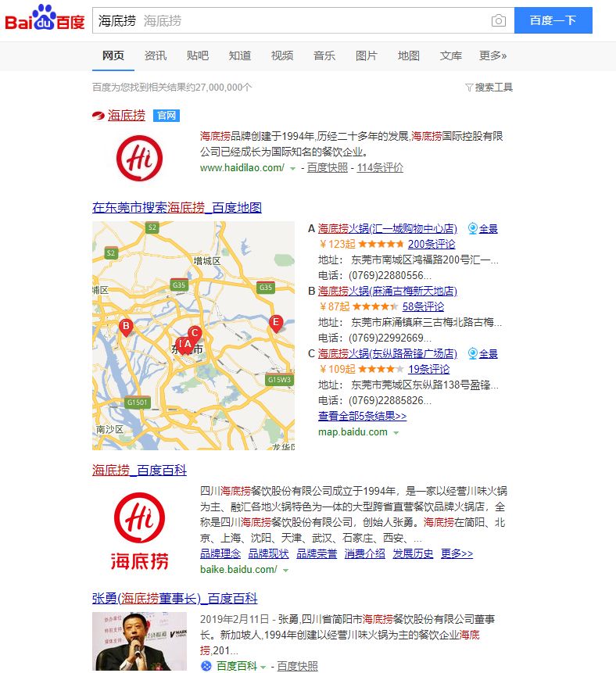The image size is (616, 673).
Task: Open 搜索工具 filter options
Action: point(489,88)
